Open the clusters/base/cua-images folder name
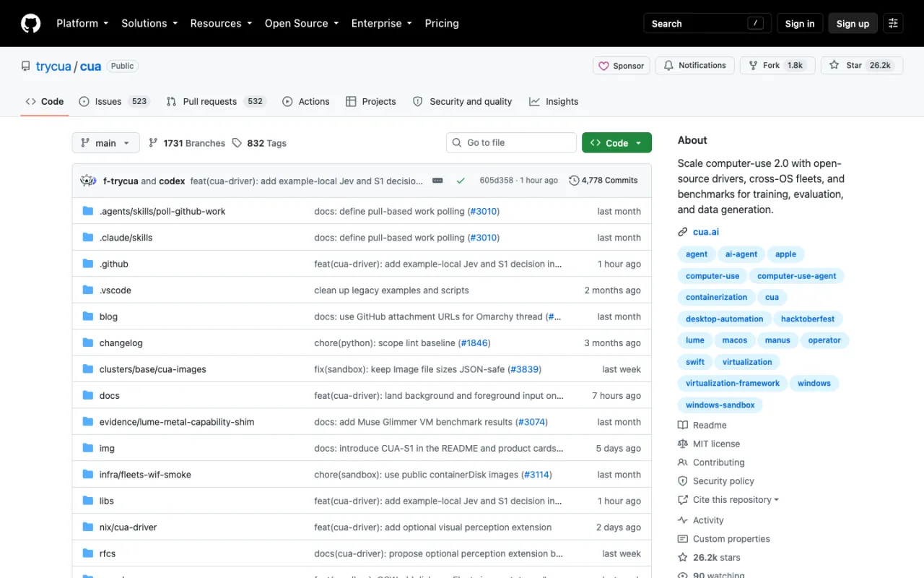 point(153,369)
